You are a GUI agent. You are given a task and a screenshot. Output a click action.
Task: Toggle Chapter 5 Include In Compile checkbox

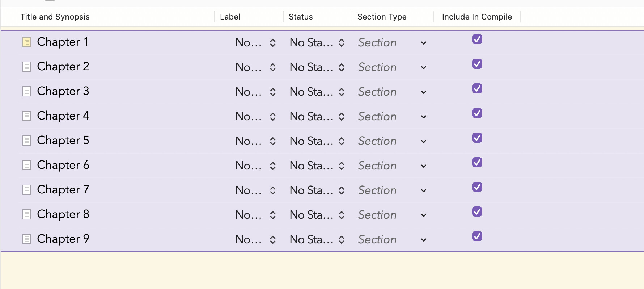point(477,138)
